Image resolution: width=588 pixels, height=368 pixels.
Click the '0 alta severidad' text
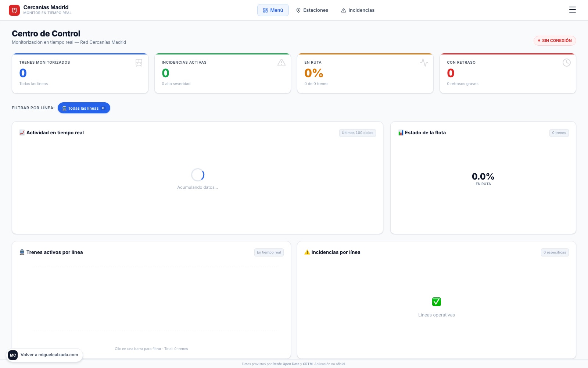point(176,84)
